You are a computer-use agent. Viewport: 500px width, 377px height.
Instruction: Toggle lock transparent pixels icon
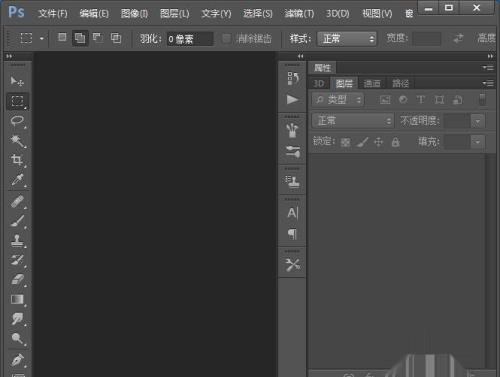tap(345, 143)
